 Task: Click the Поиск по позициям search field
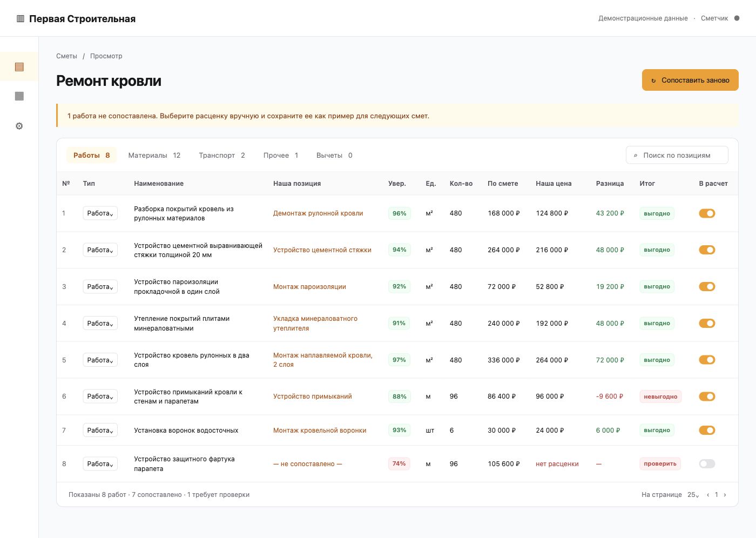tap(677, 155)
